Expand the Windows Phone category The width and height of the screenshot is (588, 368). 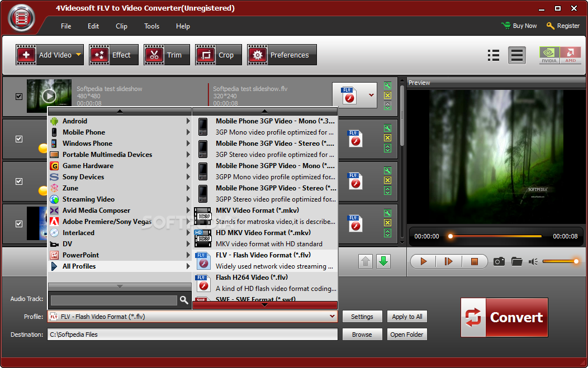pos(120,144)
